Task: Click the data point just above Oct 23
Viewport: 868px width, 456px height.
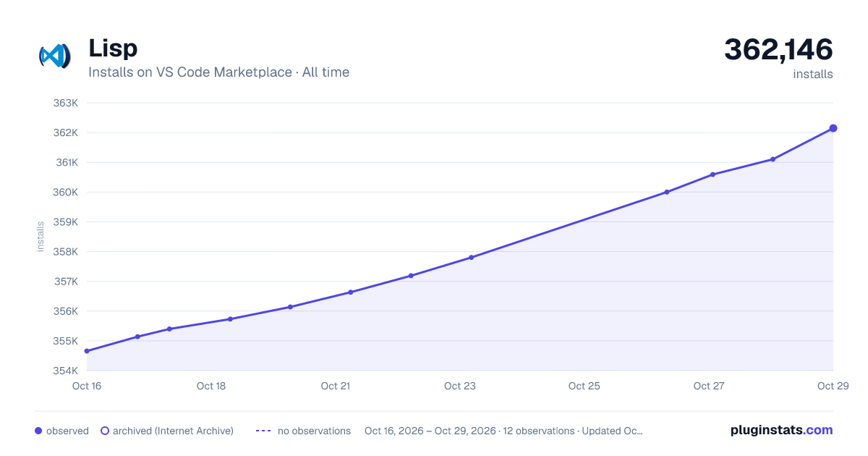Action: 471,258
